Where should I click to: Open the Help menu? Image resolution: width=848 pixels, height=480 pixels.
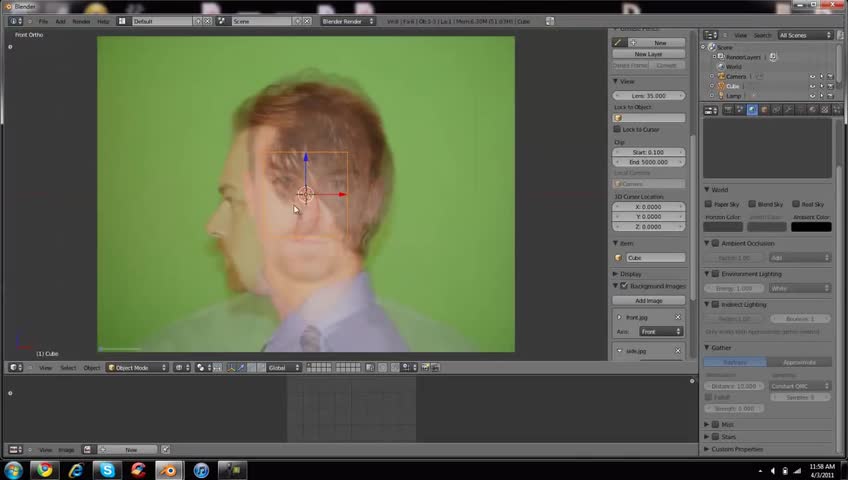pyautogui.click(x=103, y=22)
